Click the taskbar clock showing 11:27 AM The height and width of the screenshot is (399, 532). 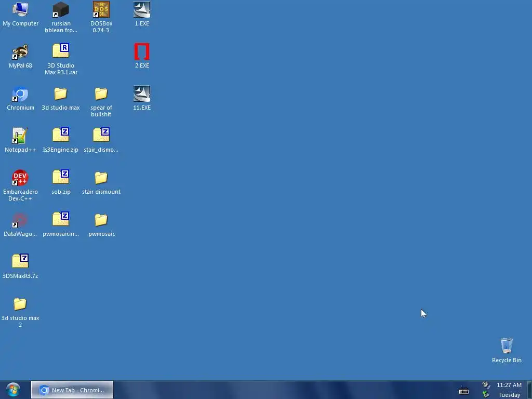[509, 385]
